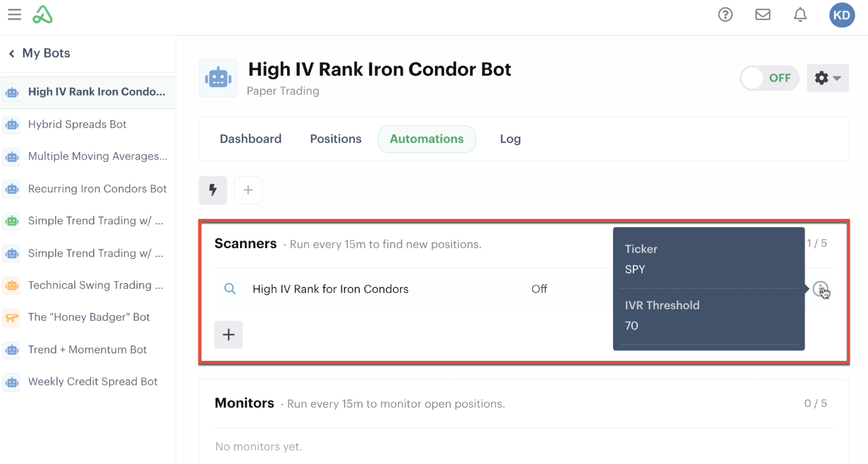Click the IVR Threshold value 70

coord(631,326)
